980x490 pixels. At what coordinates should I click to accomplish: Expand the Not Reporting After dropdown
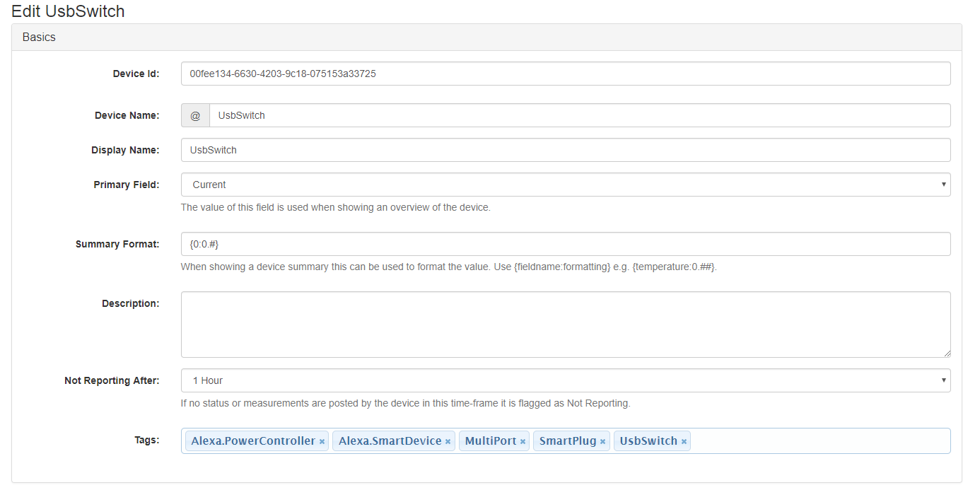click(565, 380)
